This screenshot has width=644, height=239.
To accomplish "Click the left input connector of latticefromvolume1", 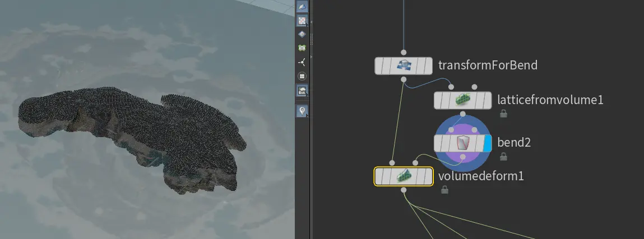I will coord(451,87).
